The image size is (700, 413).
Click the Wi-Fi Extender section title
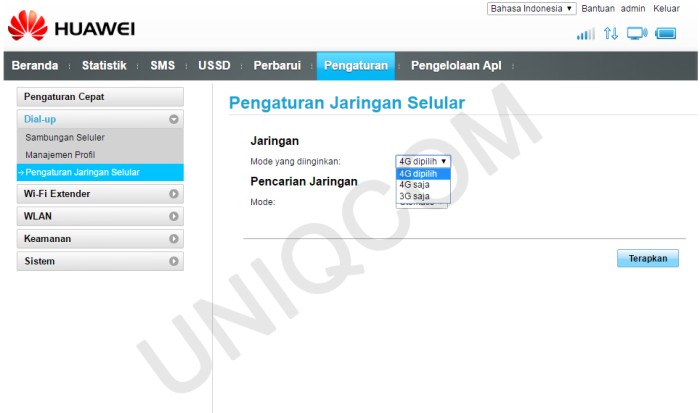pos(57,194)
